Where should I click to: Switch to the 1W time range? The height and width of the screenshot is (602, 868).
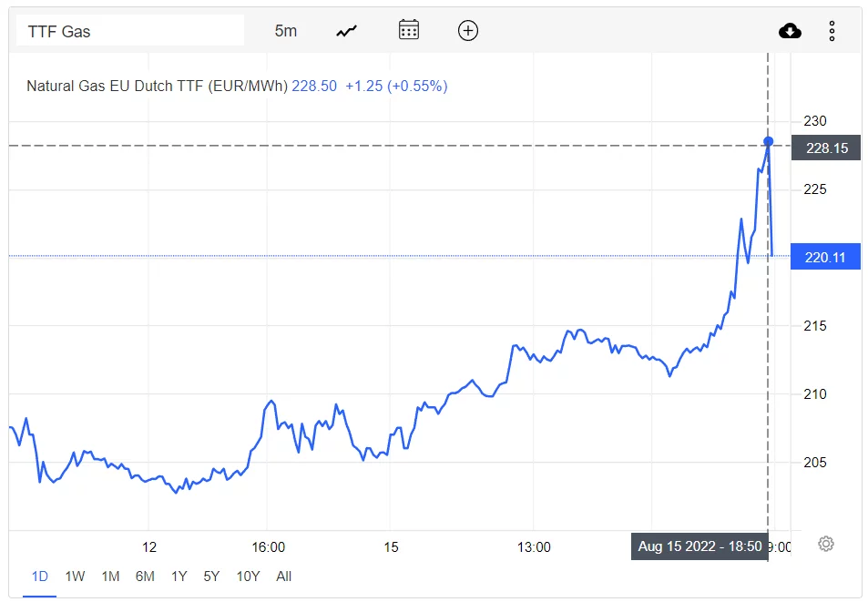click(x=75, y=576)
